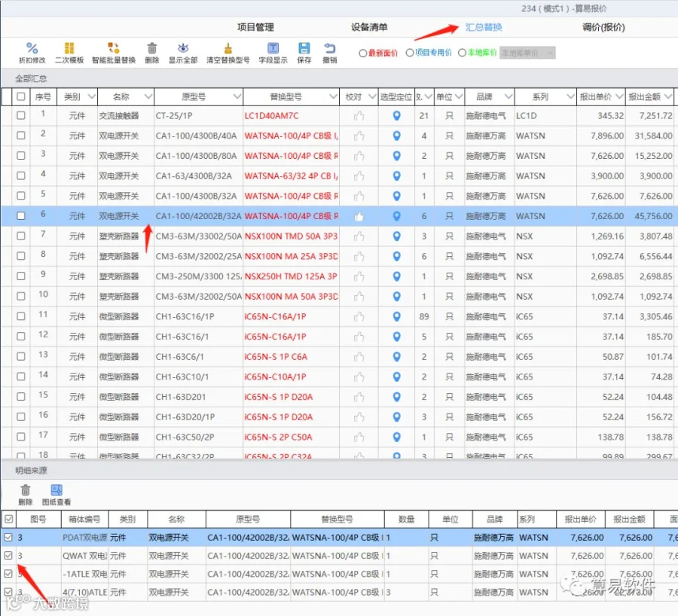Toggle select-all checkbox in 明细来源 header
Image resolution: width=678 pixels, height=616 pixels.
coord(8,519)
